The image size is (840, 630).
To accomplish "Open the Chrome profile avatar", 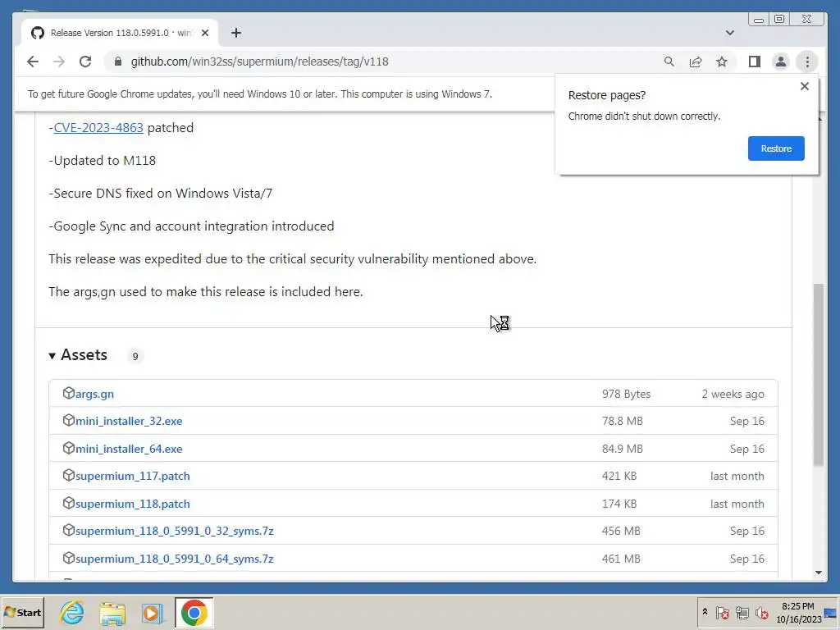I will pos(781,62).
